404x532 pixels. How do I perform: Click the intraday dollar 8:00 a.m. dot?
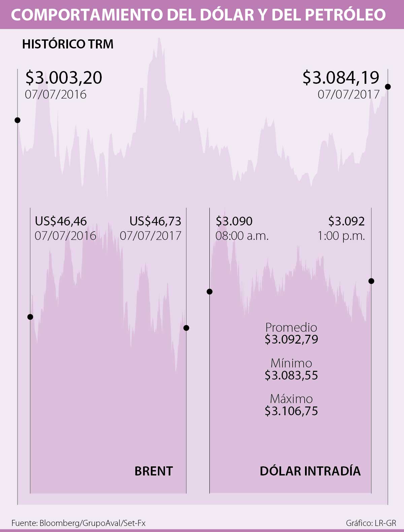[x=209, y=291]
